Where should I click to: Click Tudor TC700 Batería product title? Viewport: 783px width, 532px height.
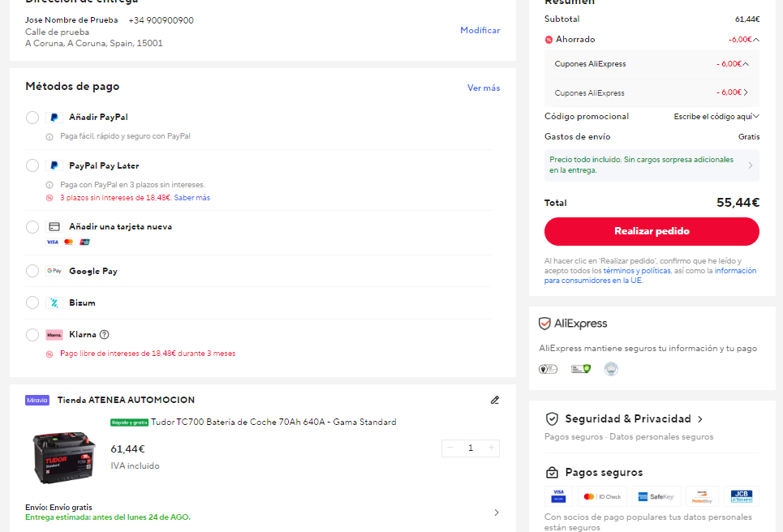tap(273, 423)
